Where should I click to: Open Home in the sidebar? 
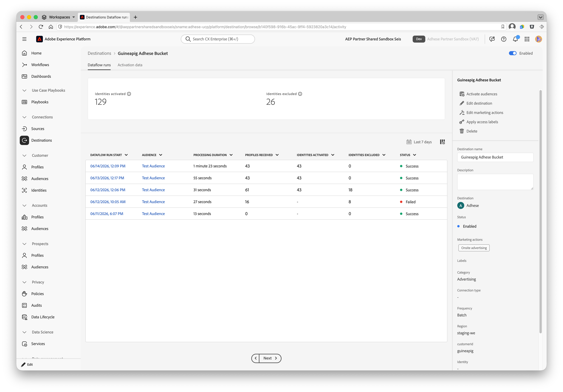(x=36, y=53)
